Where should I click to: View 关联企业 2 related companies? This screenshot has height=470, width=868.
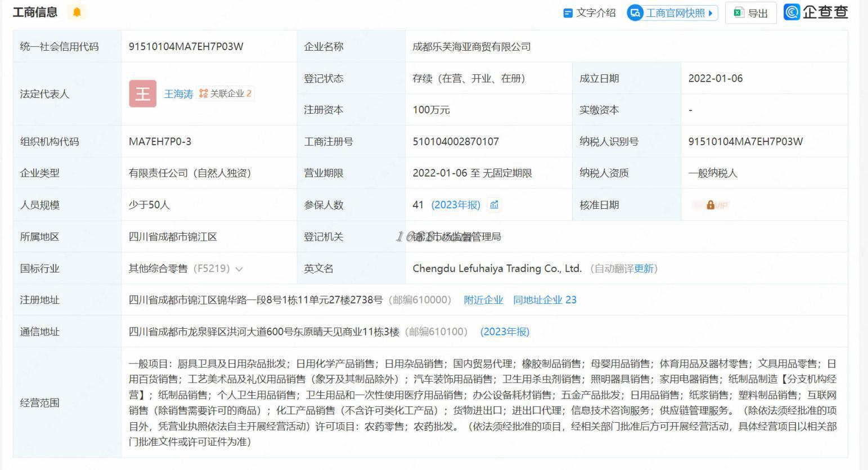coord(225,93)
